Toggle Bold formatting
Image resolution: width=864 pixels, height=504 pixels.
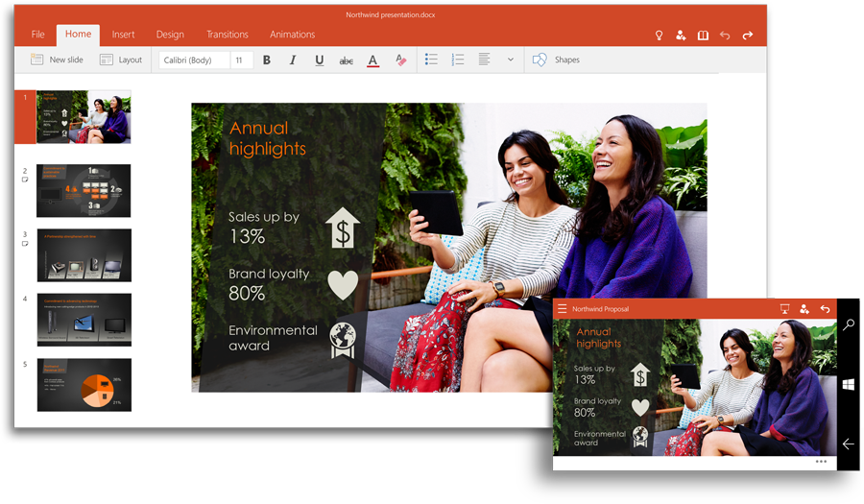click(266, 60)
